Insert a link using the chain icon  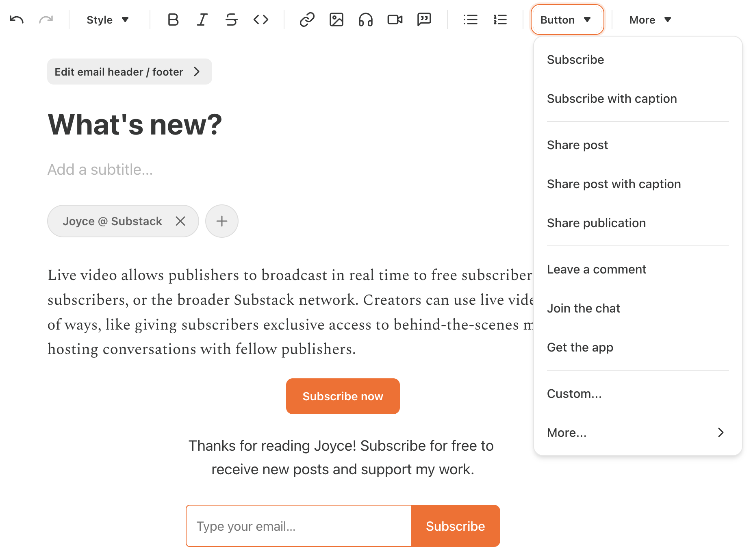(x=307, y=20)
